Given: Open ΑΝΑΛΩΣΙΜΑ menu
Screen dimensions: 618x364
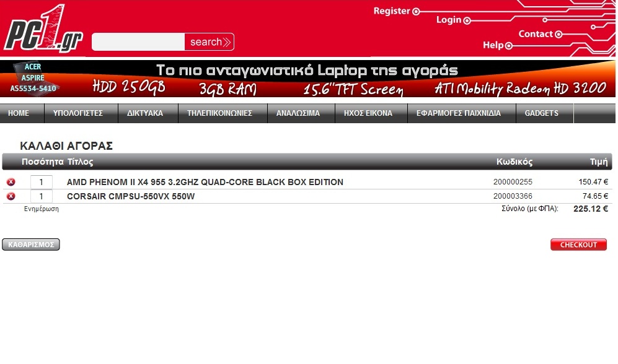Looking at the screenshot, I should pos(298,113).
